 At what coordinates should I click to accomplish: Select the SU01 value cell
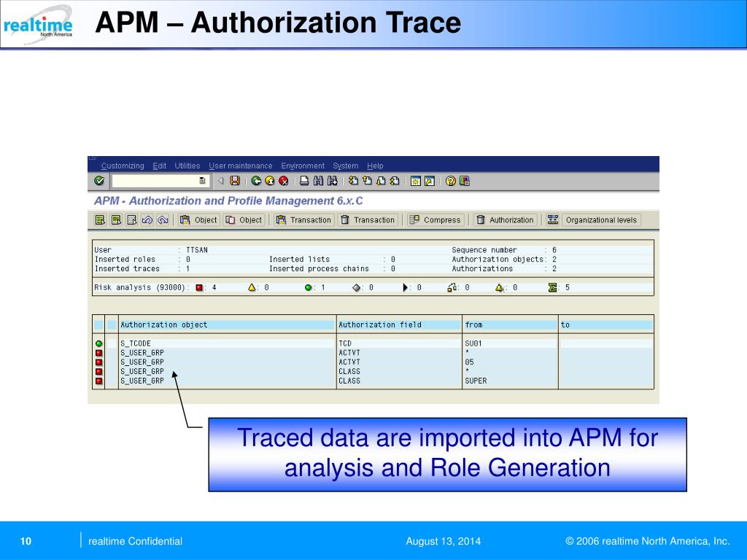[510, 343]
